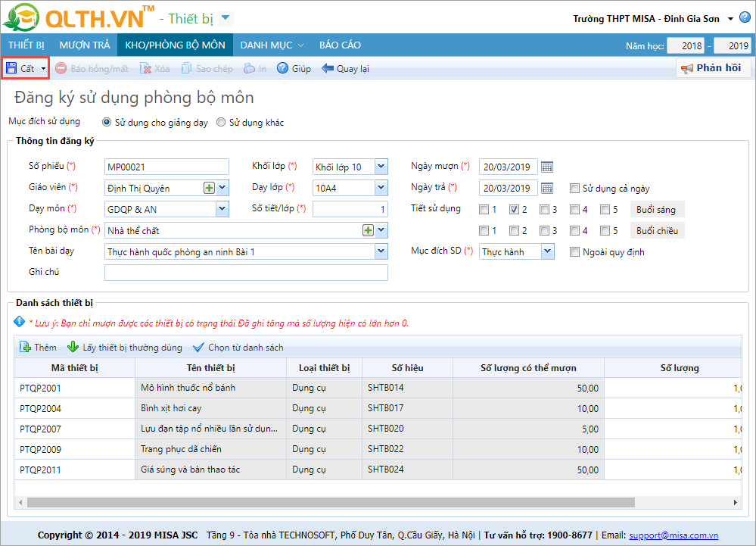Click the Ghi chú text field
The height and width of the screenshot is (546, 756).
pyautogui.click(x=246, y=273)
